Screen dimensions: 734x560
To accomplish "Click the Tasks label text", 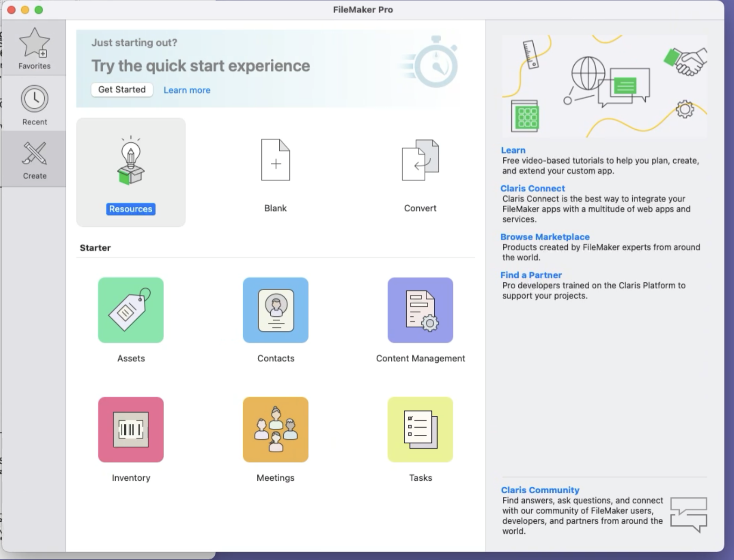I will click(421, 478).
